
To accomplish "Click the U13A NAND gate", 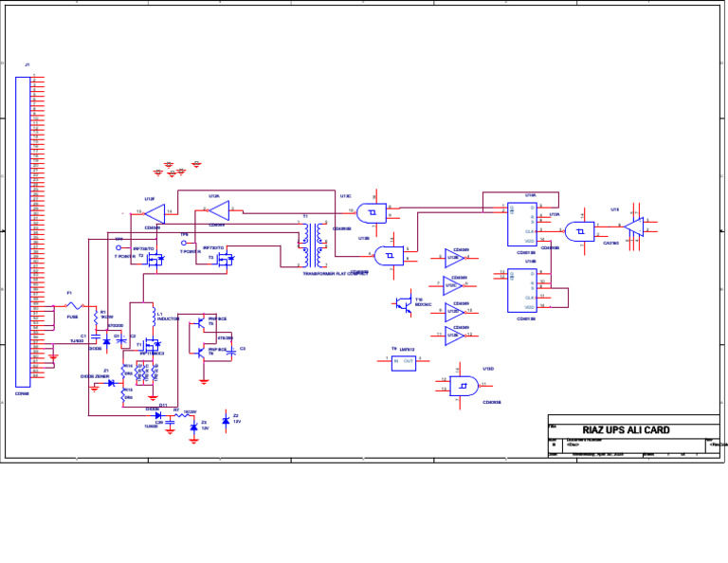I will tap(580, 231).
